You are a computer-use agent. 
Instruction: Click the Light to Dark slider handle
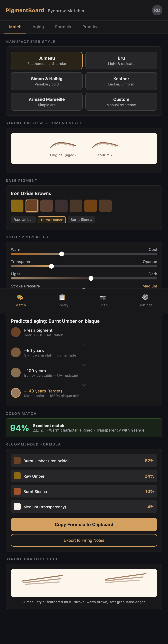(91, 279)
